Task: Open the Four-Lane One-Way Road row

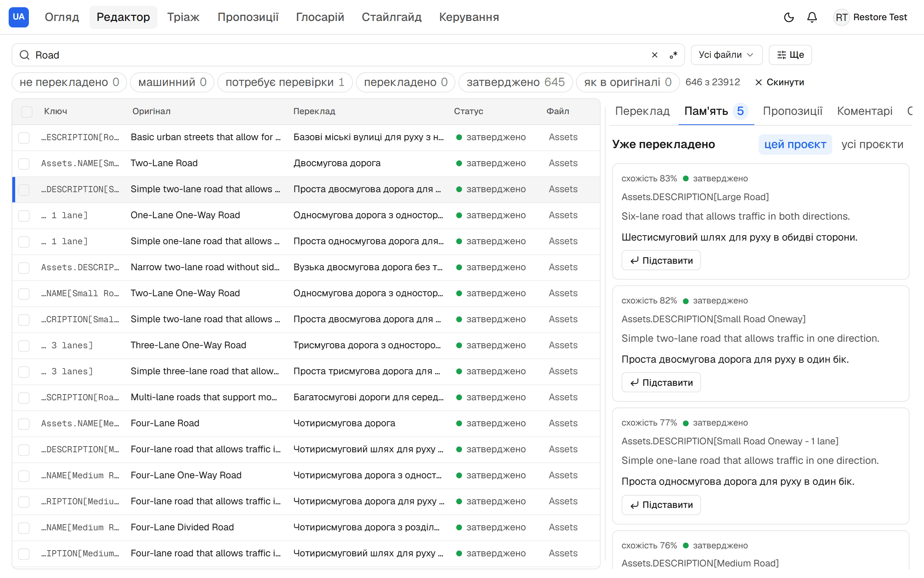Action: click(306, 475)
